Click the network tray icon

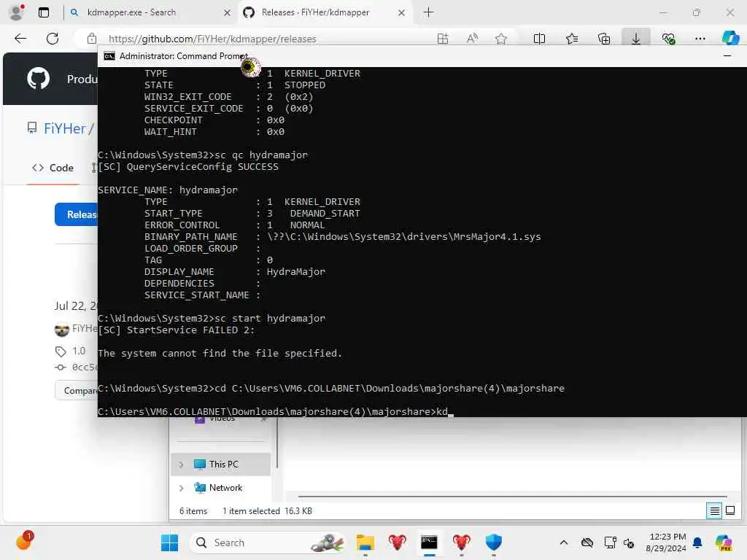coord(610,542)
